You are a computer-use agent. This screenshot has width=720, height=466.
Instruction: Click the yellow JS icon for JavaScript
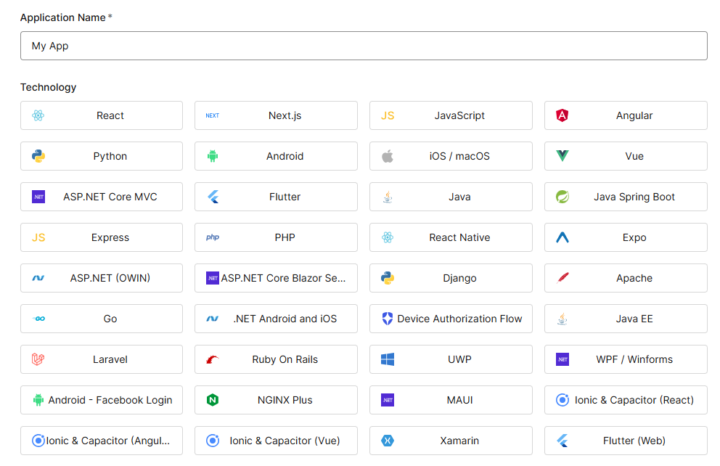388,116
